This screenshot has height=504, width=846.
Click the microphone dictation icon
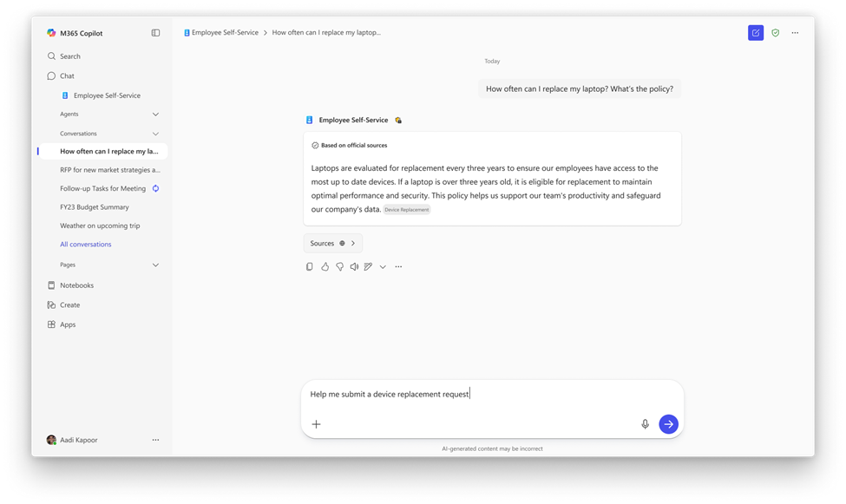(645, 424)
